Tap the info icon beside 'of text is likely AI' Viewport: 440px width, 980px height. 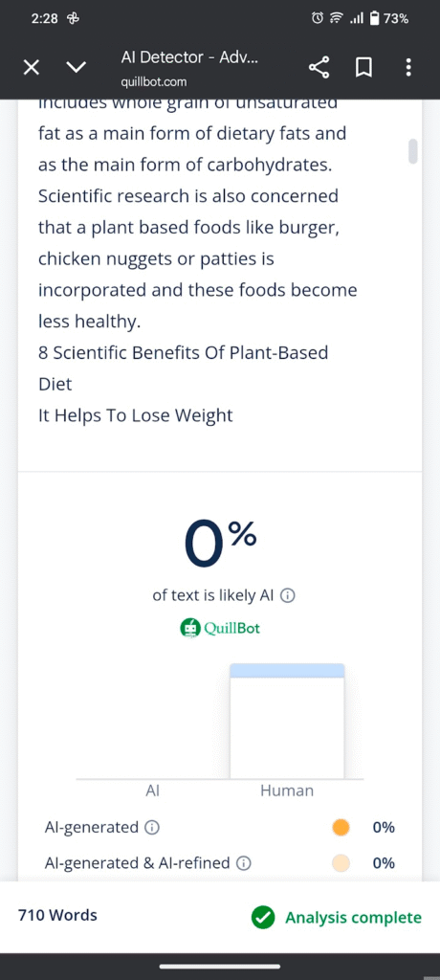click(287, 596)
